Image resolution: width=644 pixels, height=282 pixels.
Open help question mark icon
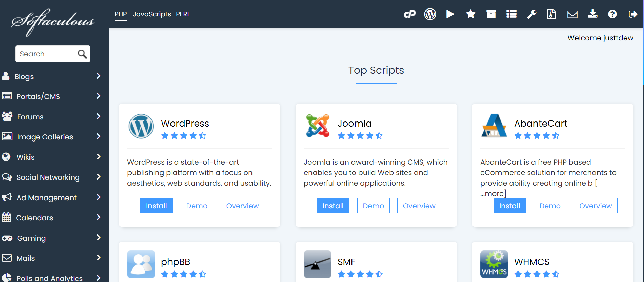coord(612,14)
